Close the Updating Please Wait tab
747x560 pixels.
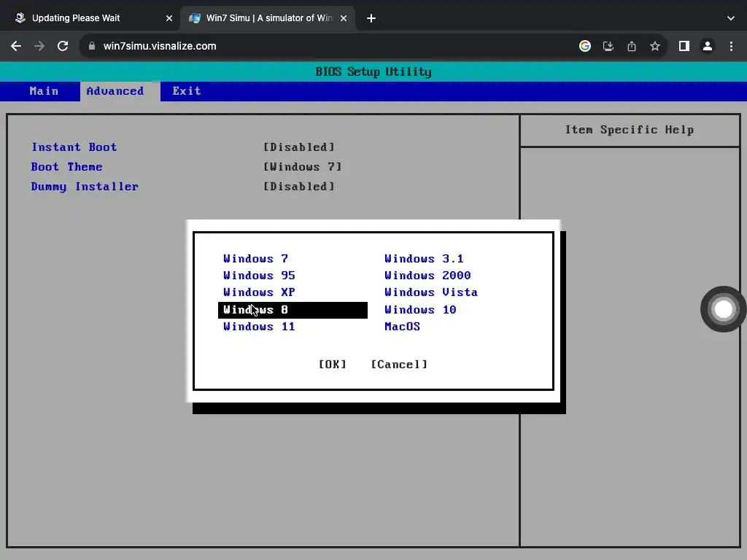169,18
